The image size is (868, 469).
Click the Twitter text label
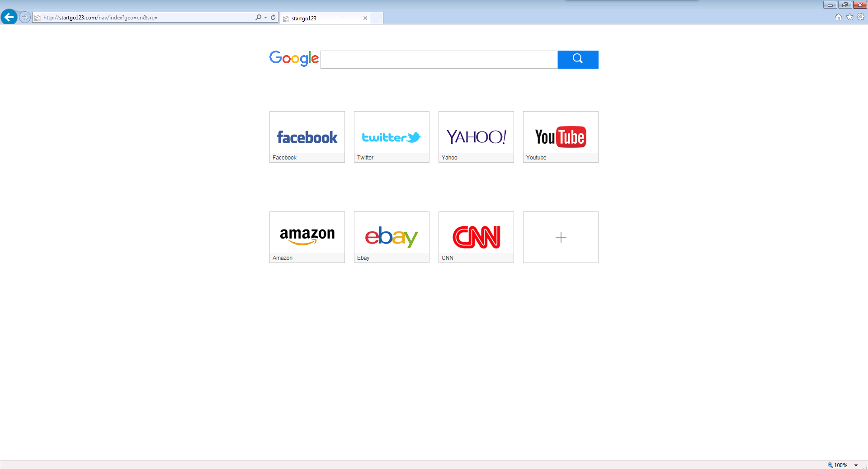[365, 158]
